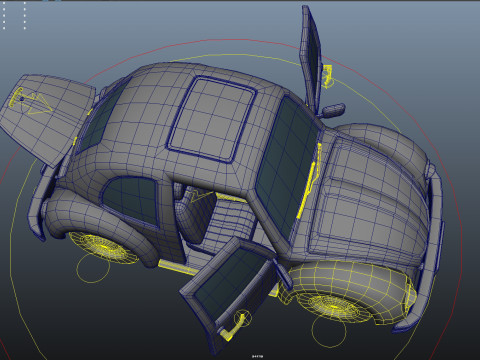Select the yellow circle control below the rear wheel
The image size is (480, 360).
[x=93, y=267]
